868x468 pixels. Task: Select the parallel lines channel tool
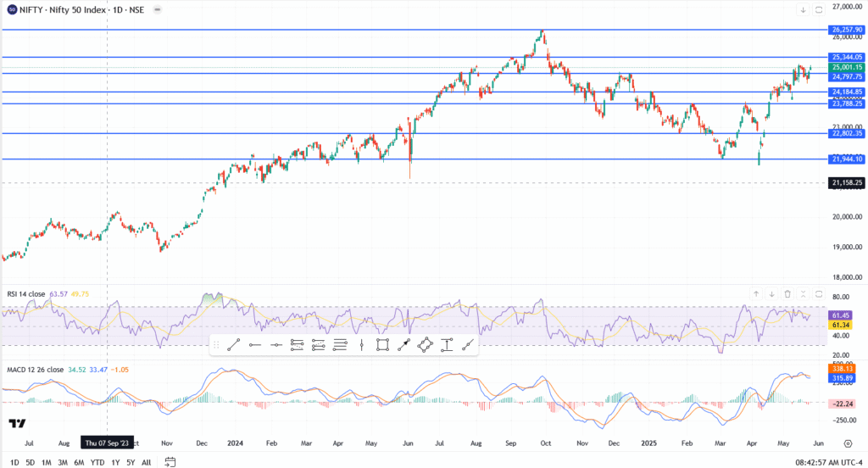click(340, 345)
